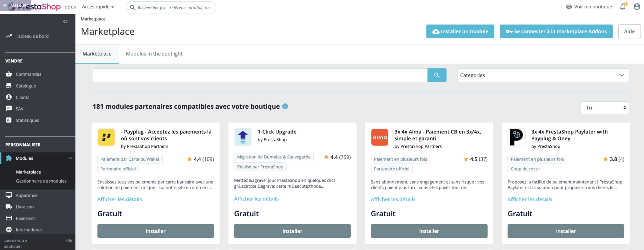Click Installer un module button
Image resolution: width=644 pixels, height=250 pixels.
pos(460,31)
